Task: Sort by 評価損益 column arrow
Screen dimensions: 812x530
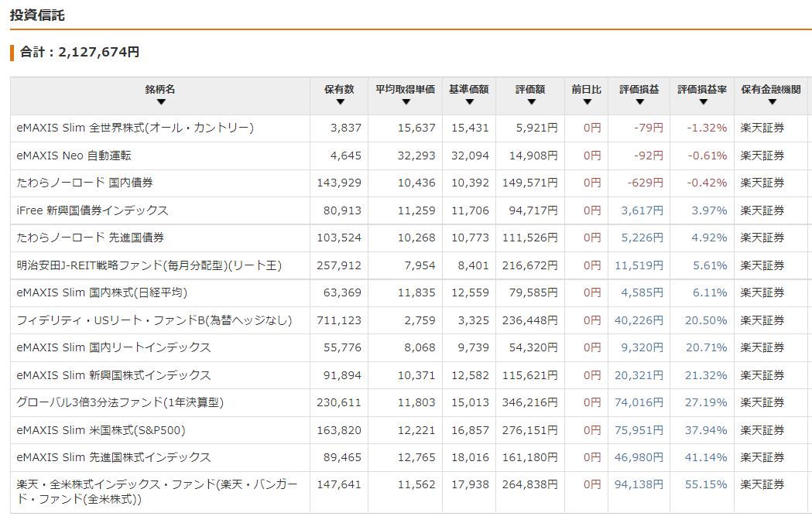Action: tap(639, 102)
